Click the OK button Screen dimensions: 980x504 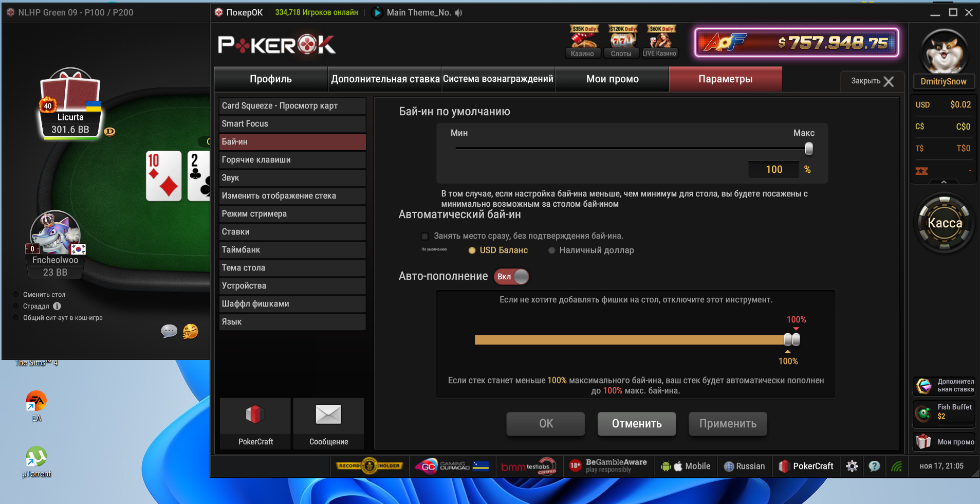tap(546, 424)
